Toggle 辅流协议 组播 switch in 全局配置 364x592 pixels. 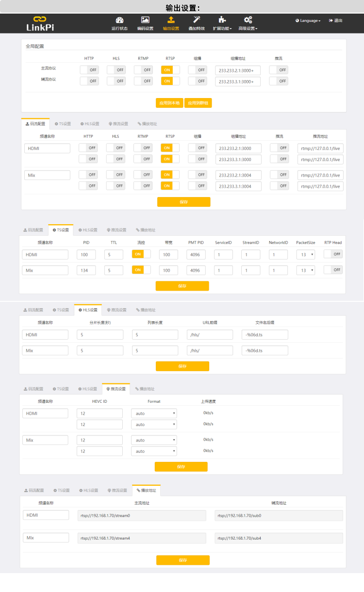[198, 81]
